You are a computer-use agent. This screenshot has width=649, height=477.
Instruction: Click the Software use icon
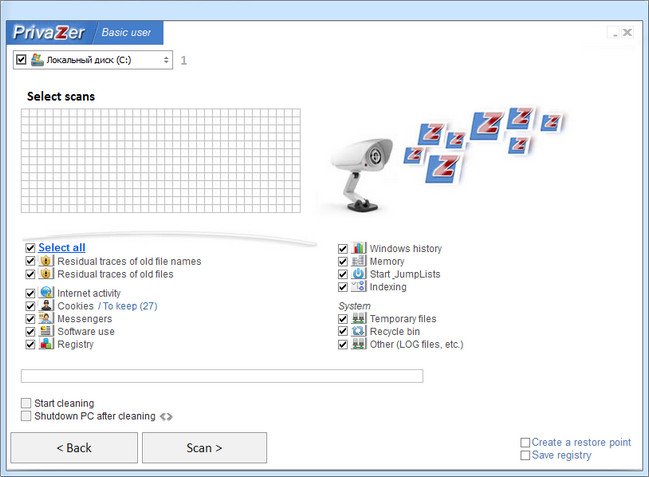pyautogui.click(x=46, y=331)
